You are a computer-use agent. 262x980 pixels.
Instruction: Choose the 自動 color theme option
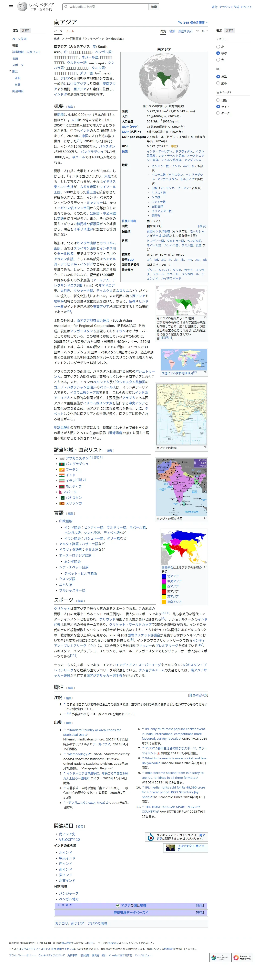point(218,100)
